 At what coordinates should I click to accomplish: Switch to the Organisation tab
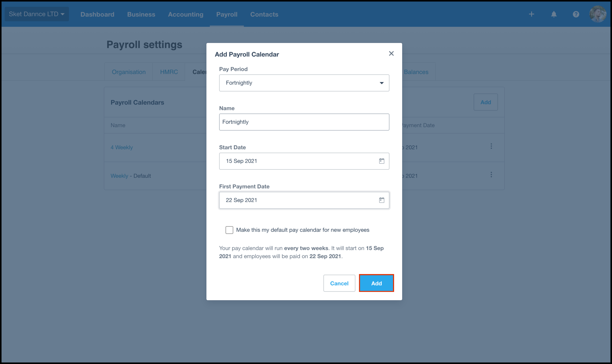pos(129,72)
